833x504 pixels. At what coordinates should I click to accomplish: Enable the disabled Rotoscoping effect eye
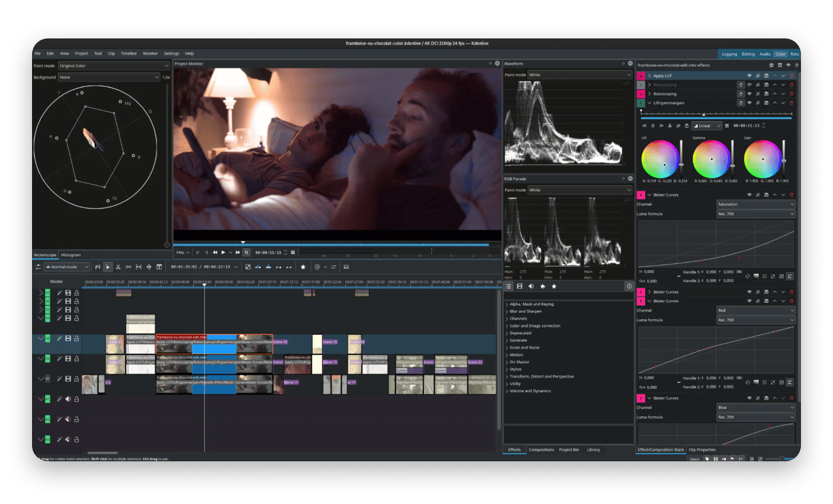749,85
